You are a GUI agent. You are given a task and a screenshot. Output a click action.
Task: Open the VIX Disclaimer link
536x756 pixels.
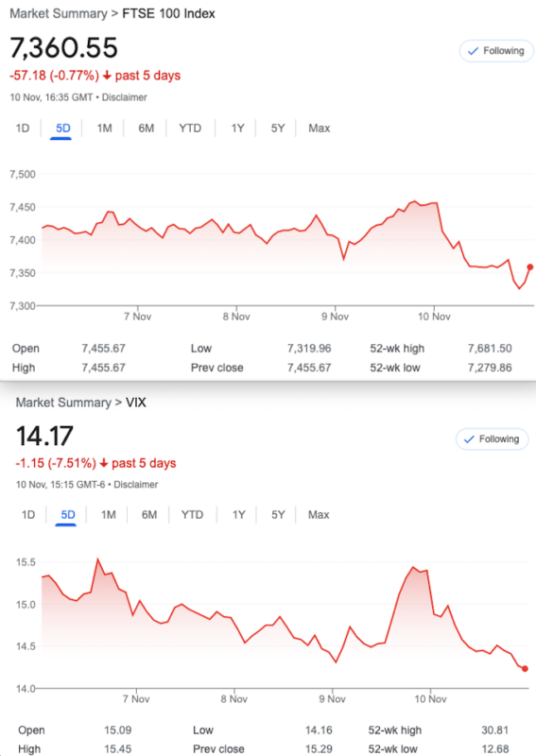click(135, 485)
